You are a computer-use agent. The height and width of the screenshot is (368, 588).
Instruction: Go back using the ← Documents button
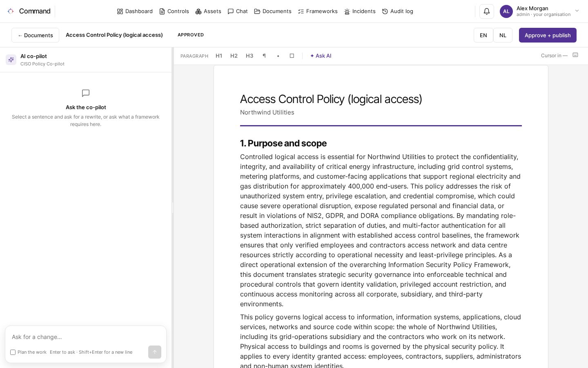click(x=35, y=35)
